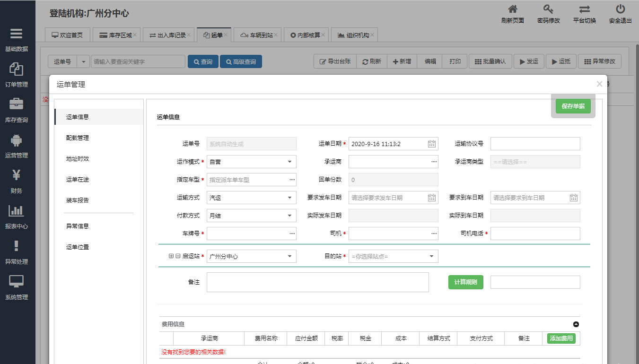
Task: Open the 运作模式 dropdown
Action: [x=251, y=162]
